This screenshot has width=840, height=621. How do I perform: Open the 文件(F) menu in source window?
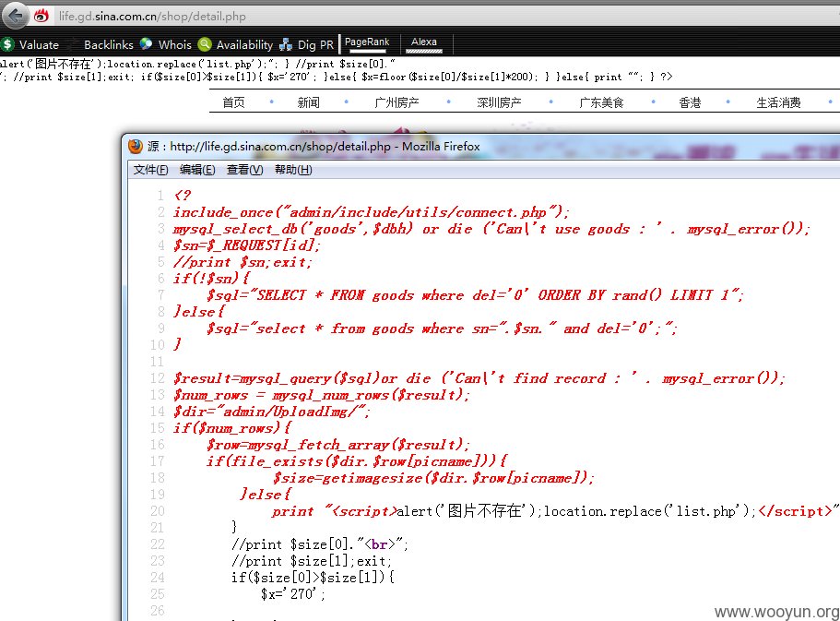click(x=150, y=170)
